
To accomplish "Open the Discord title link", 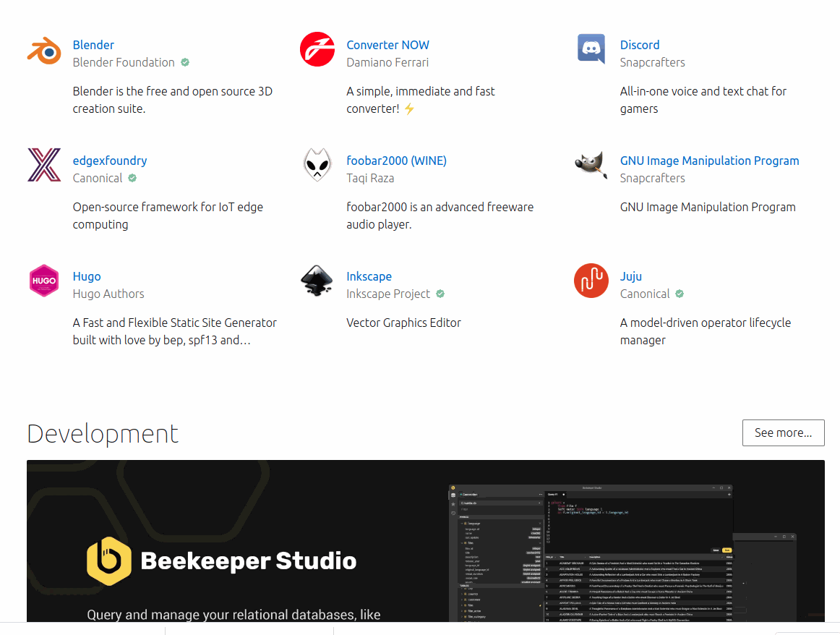I will click(640, 45).
